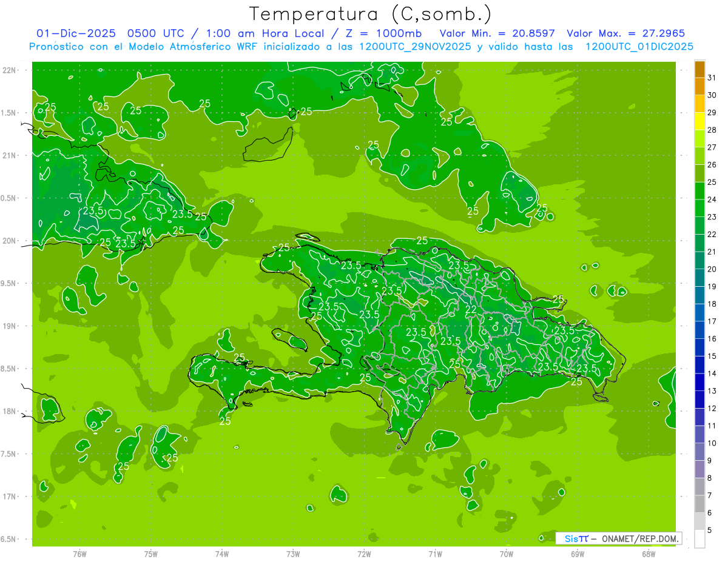The height and width of the screenshot is (562, 728).
Task: Click the "69W" longitude axis label
Action: click(x=578, y=554)
